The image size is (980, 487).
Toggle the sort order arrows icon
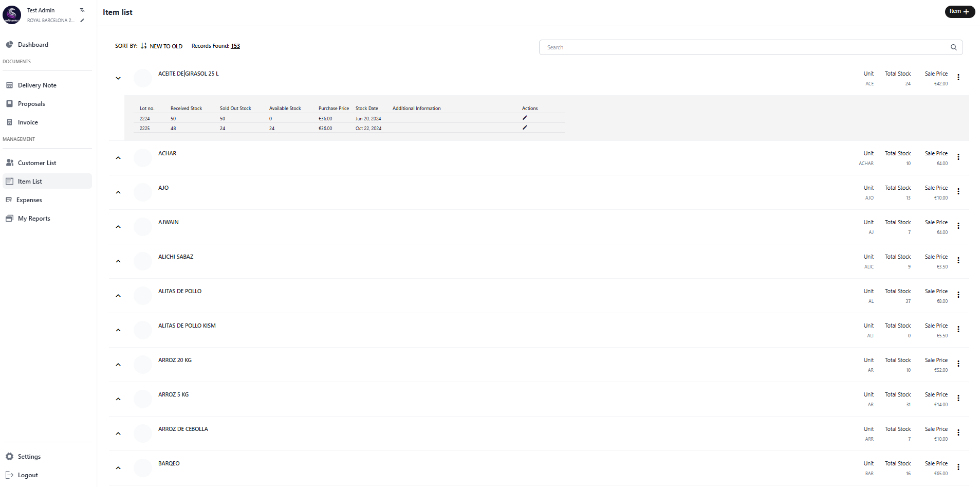point(143,46)
